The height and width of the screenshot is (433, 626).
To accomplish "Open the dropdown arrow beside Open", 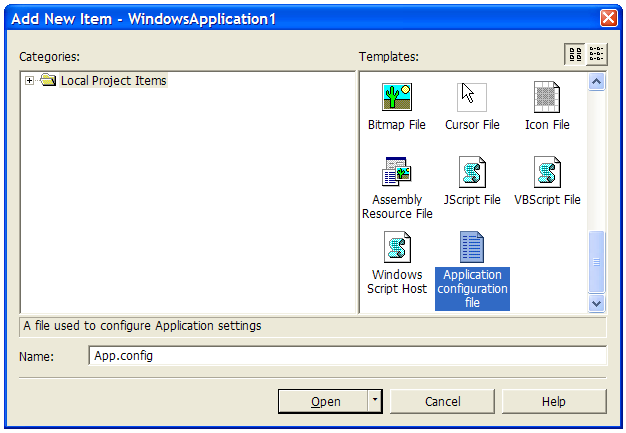I will coord(375,401).
